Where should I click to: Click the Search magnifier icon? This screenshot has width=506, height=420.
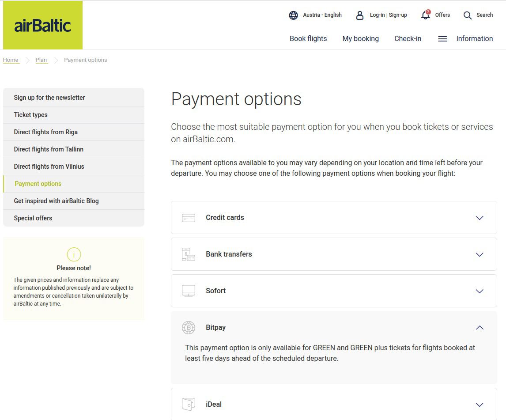(468, 15)
